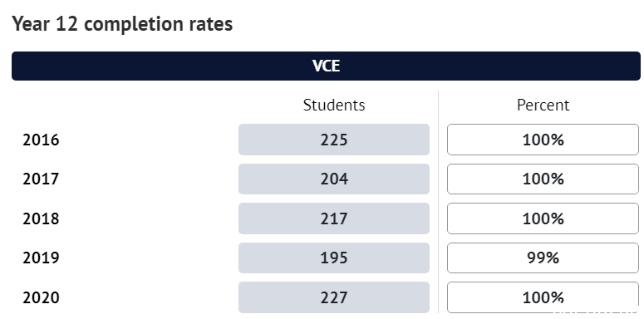Click the divider between Students and Percent columns

coord(438,202)
